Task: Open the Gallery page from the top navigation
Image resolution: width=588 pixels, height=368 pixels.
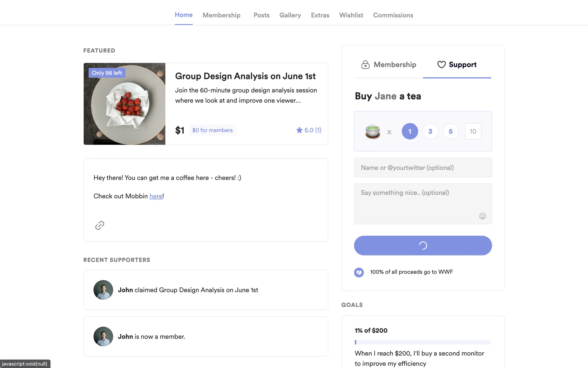Action: [290, 15]
